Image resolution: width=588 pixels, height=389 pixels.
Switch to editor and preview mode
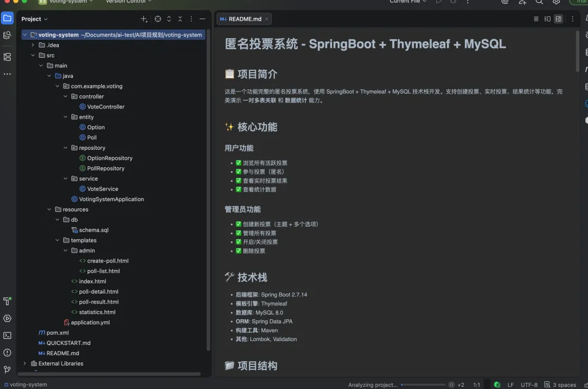pos(548,19)
